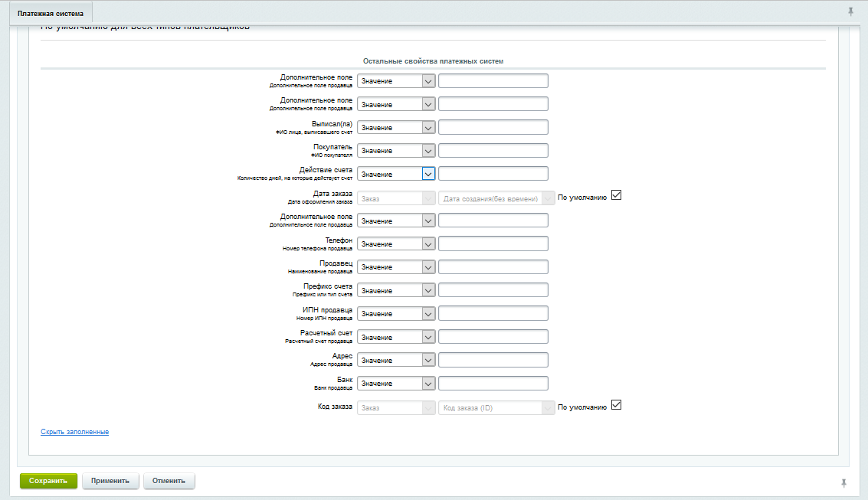Select the Префикс счета text field

point(493,290)
